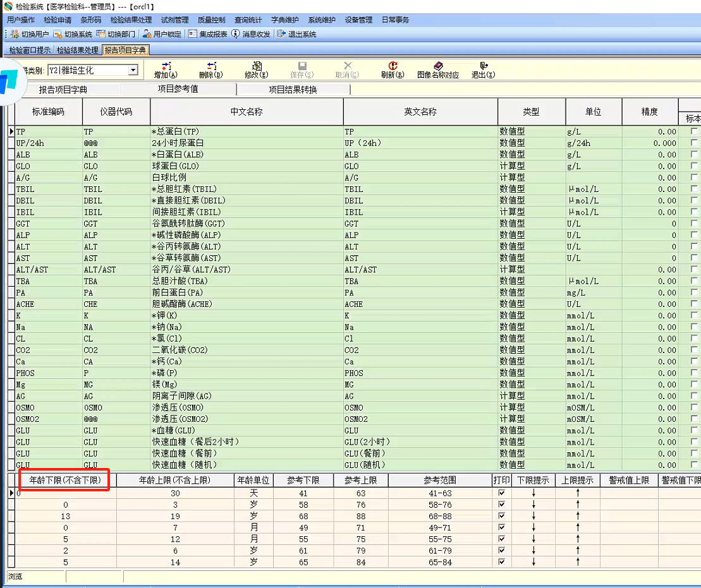Click the 刷新(R) refresh icon
701x588 pixels.
coord(393,66)
